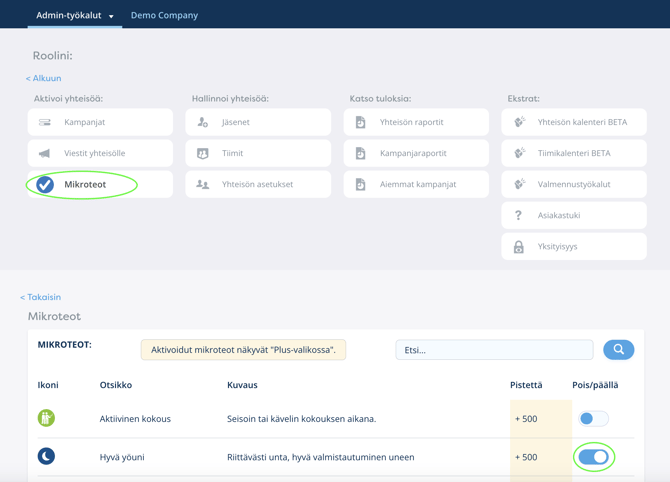Click the Yhteisön raportit document icon
Screen dimensions: 670x482
(361, 122)
